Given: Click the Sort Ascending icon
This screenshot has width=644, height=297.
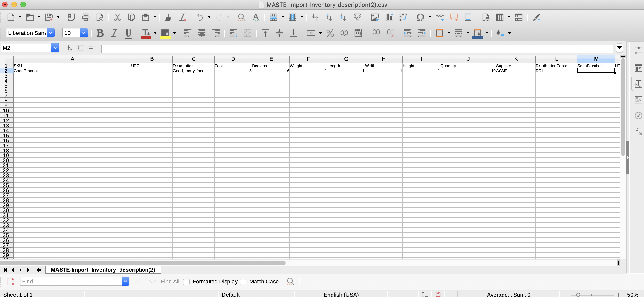Looking at the screenshot, I should coord(329,17).
